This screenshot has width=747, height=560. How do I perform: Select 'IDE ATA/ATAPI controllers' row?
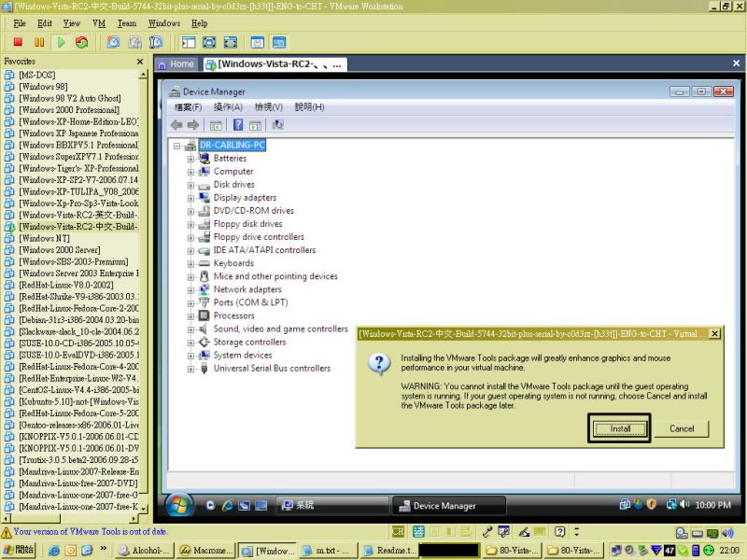click(x=264, y=250)
